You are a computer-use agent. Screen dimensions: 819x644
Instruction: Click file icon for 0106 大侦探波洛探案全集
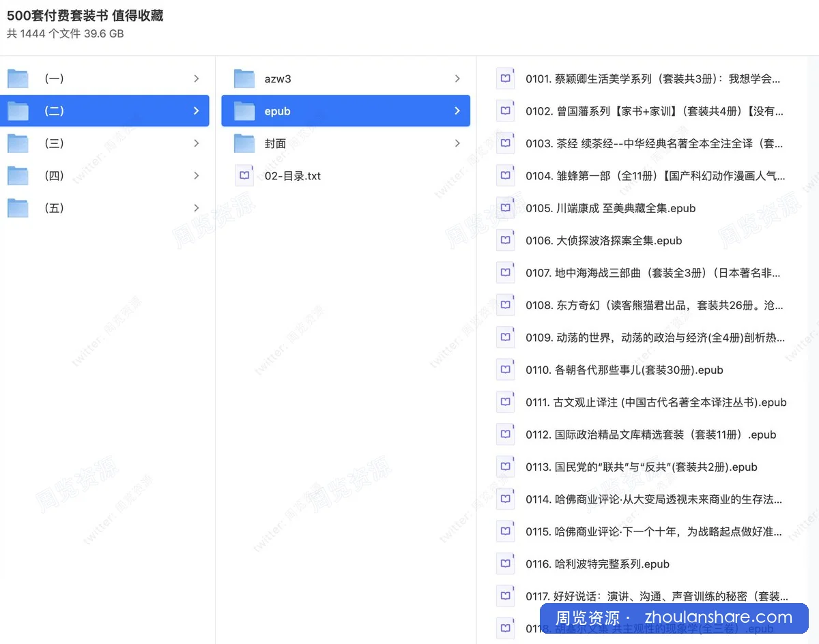pyautogui.click(x=505, y=240)
